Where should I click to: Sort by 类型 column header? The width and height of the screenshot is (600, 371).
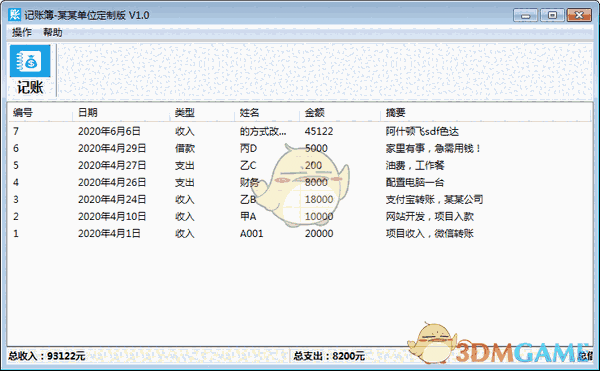(202, 112)
